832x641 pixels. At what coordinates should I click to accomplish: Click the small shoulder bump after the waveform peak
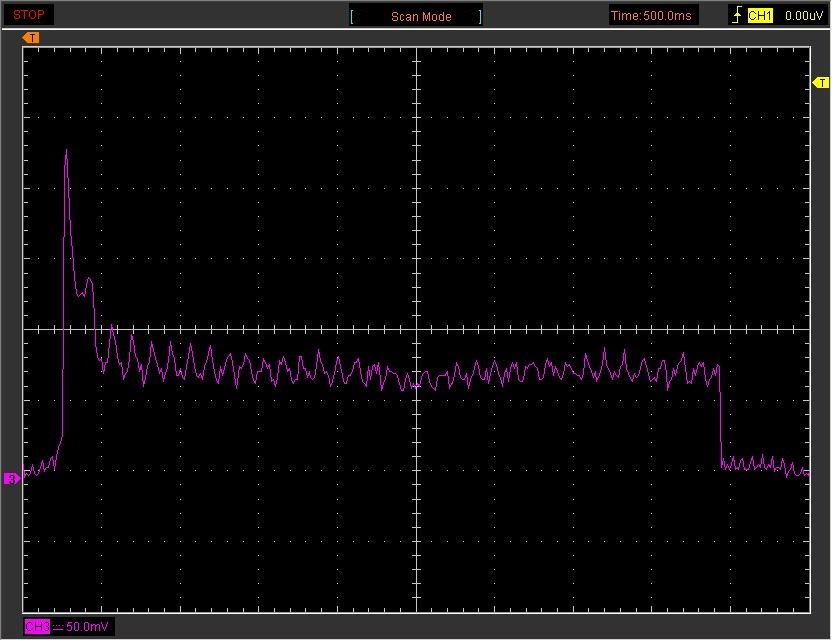[x=89, y=282]
